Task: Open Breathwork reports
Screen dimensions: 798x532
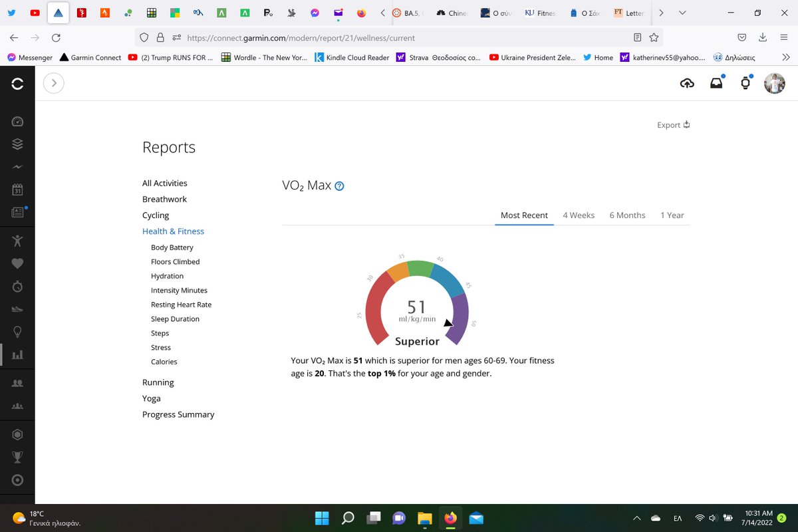Action: point(164,199)
